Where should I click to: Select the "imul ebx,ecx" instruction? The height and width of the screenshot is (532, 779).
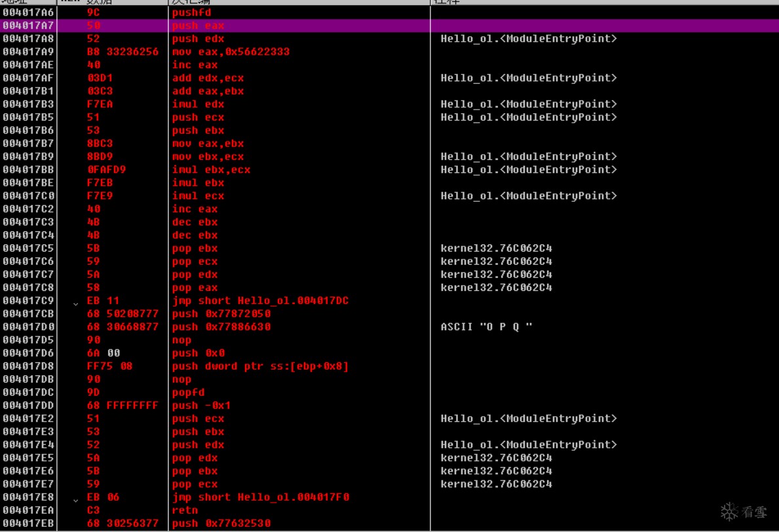(x=211, y=170)
